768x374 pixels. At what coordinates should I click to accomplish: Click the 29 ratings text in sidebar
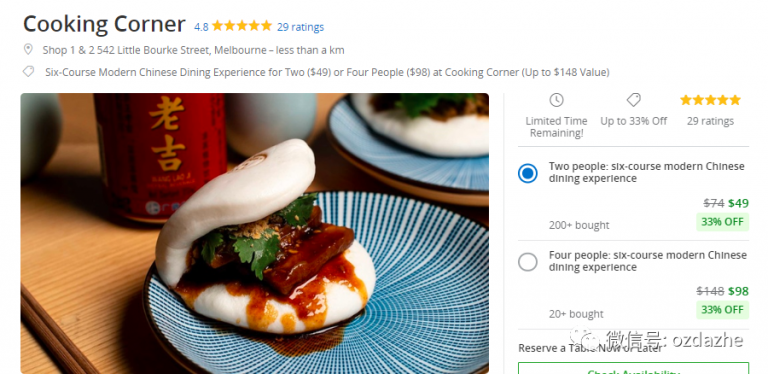[710, 121]
